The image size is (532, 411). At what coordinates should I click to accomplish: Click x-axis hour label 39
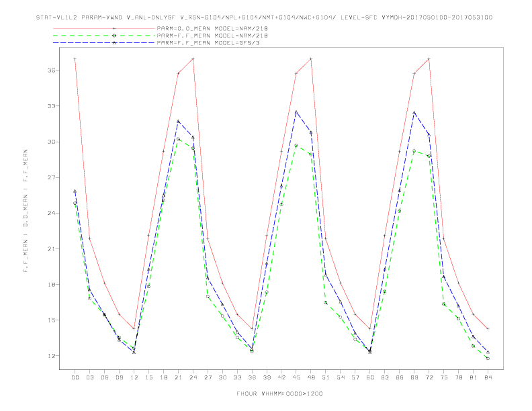(267, 377)
